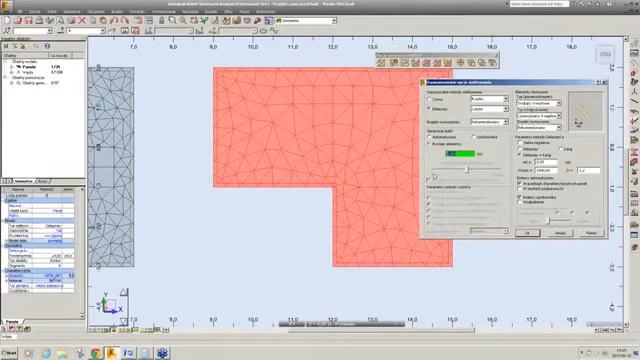Toggle the Siatka regularna checkbox
640x360 pixels.
pyautogui.click(x=520, y=143)
